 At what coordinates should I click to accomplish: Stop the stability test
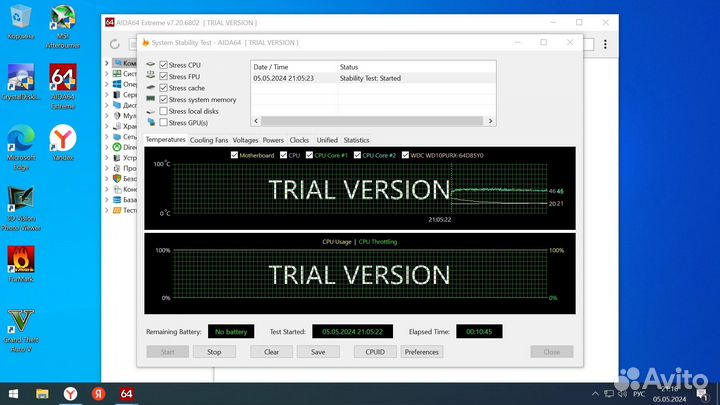pyautogui.click(x=214, y=352)
